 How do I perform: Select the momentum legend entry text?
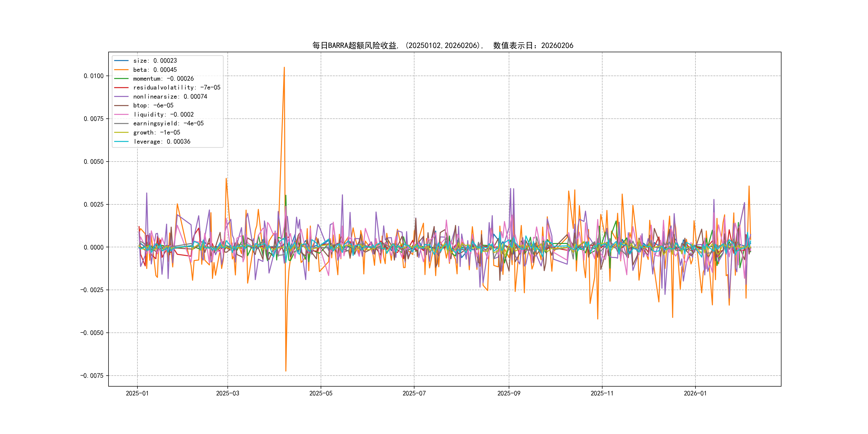coord(163,79)
